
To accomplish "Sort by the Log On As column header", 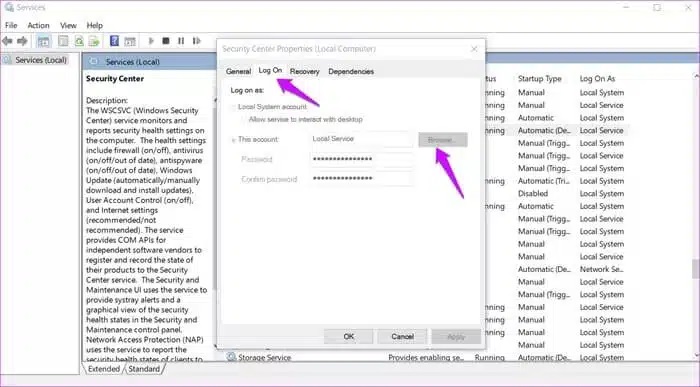I will pyautogui.click(x=597, y=79).
